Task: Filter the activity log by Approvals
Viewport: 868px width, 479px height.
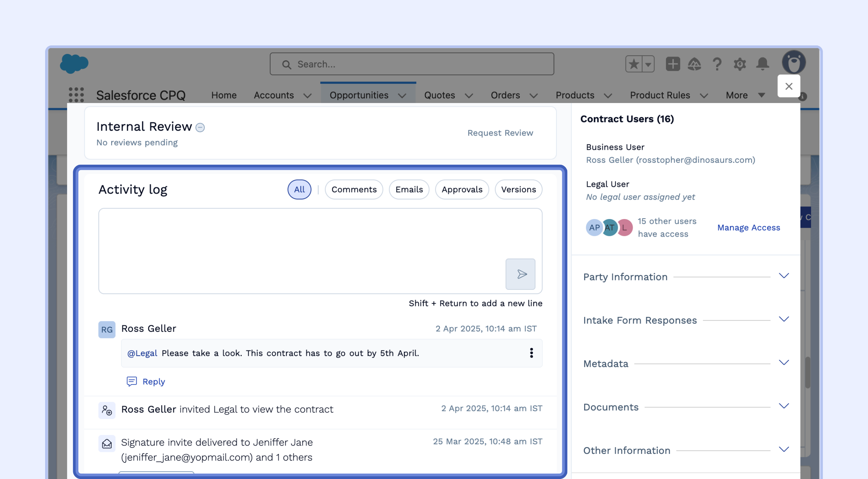Action: tap(461, 189)
